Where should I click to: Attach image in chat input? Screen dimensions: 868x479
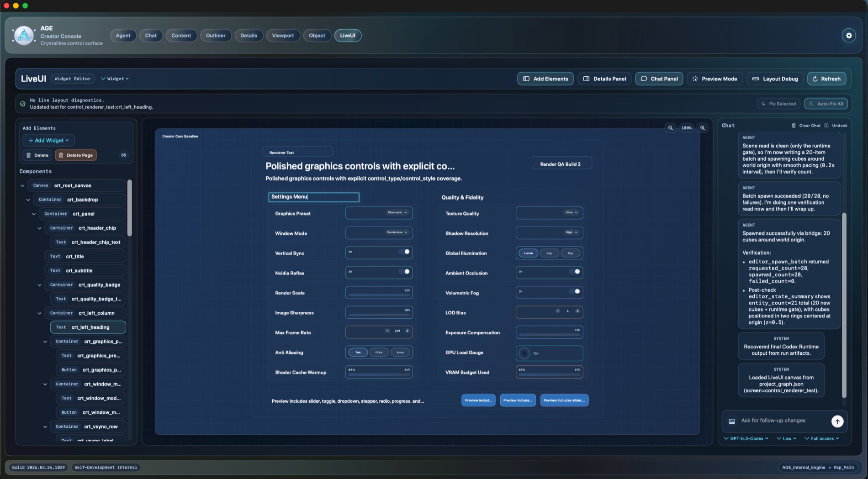click(732, 421)
